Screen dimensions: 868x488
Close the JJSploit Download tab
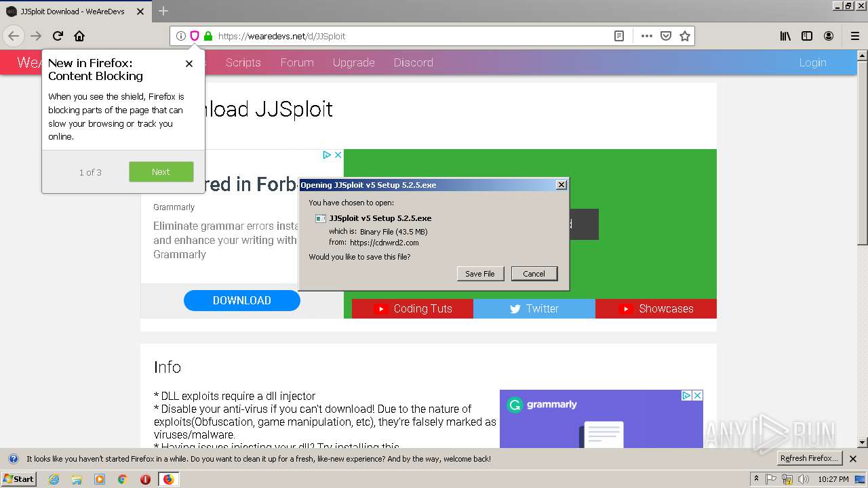[140, 12]
